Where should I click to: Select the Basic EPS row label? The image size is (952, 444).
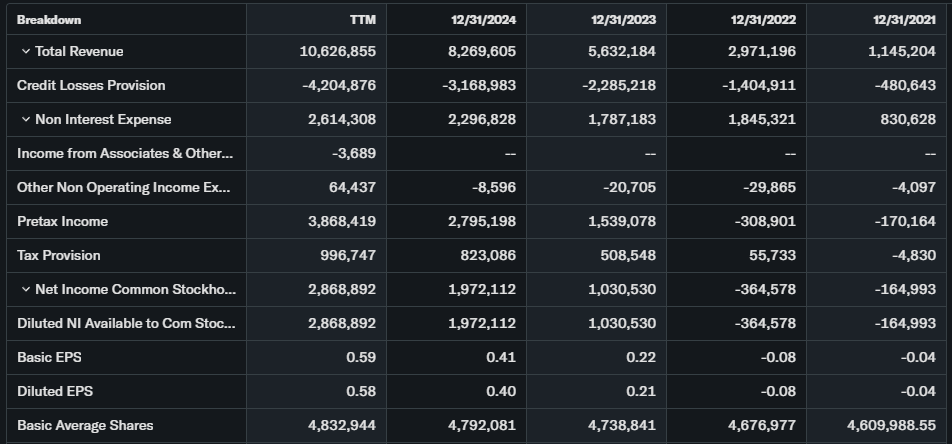[x=55, y=357]
